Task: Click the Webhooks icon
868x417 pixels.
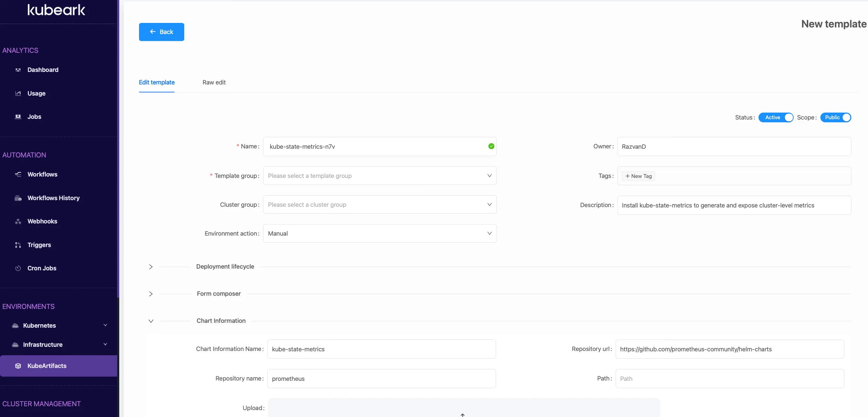Action: pos(18,221)
